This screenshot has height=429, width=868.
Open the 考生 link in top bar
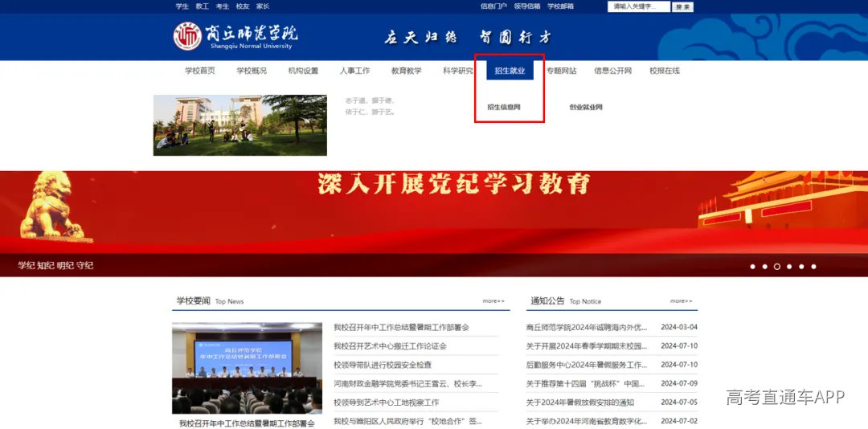[x=223, y=6]
